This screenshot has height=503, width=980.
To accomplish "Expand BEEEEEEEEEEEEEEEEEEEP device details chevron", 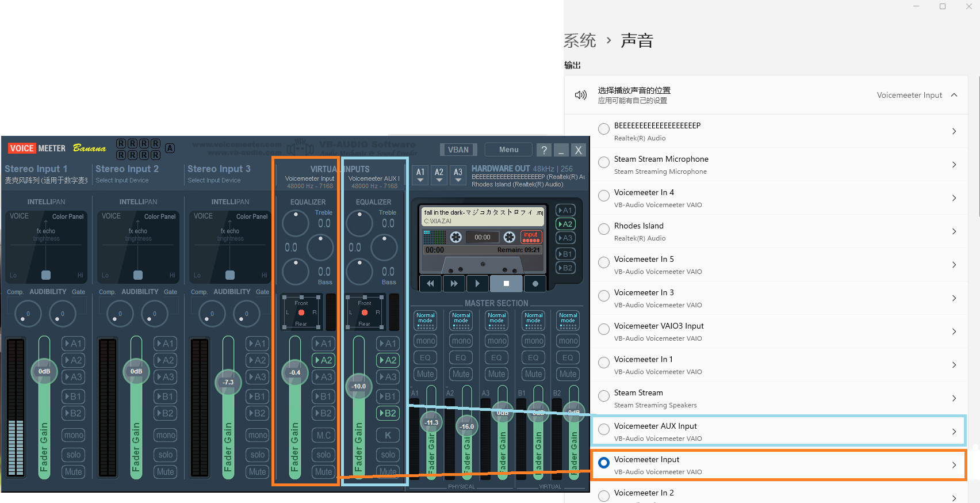I will pyautogui.click(x=954, y=131).
